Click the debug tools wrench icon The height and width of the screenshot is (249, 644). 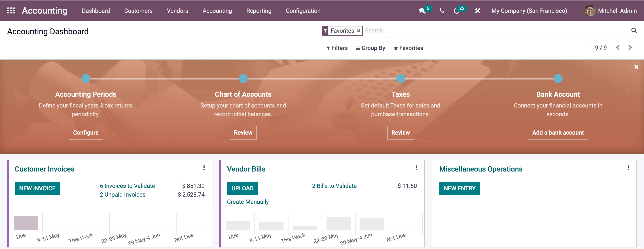point(477,11)
